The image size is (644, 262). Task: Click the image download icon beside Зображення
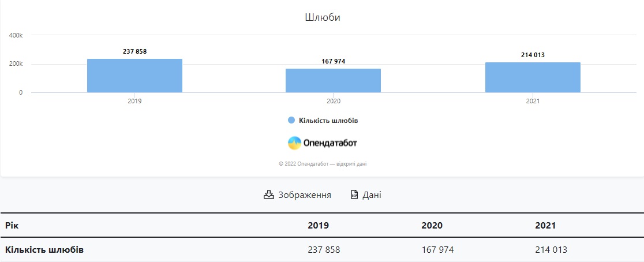268,194
